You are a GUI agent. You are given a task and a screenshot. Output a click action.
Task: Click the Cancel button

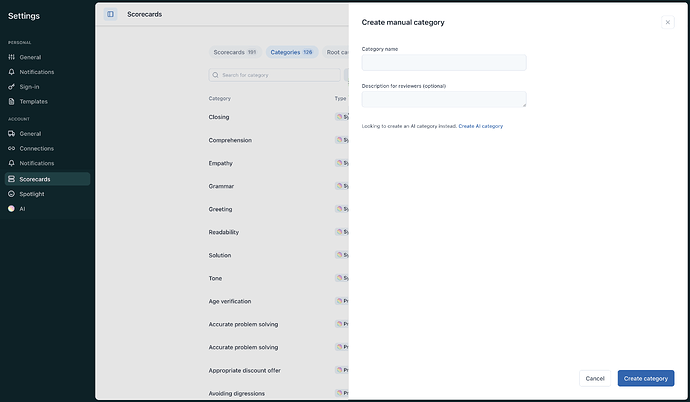[x=595, y=378]
